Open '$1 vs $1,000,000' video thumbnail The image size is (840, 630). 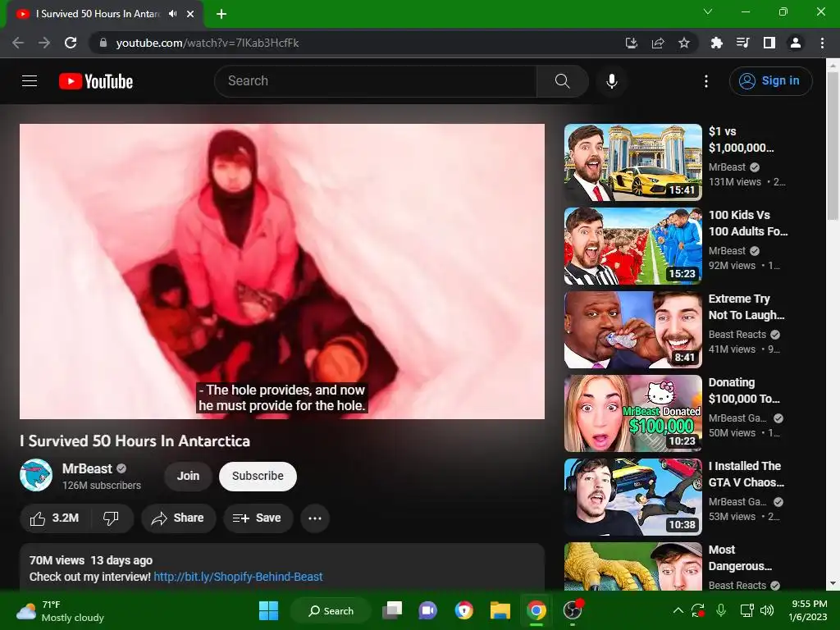click(x=632, y=163)
